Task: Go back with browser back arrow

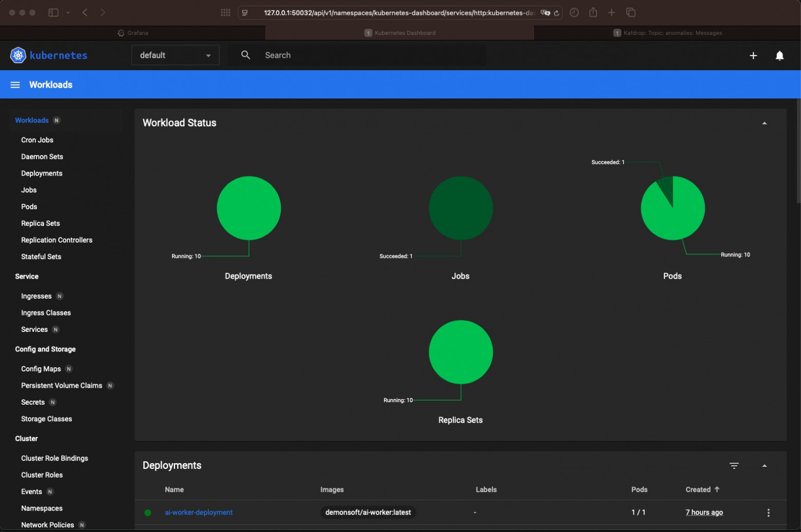Action: [x=85, y=12]
